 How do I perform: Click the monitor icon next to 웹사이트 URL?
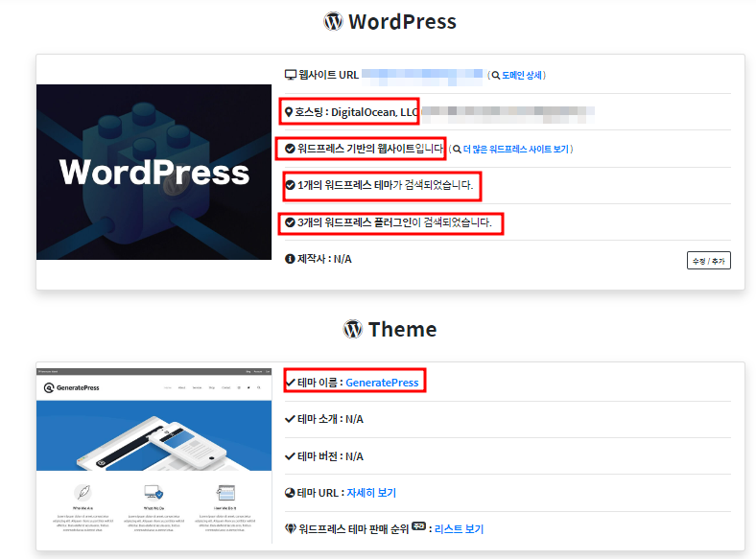pos(291,75)
